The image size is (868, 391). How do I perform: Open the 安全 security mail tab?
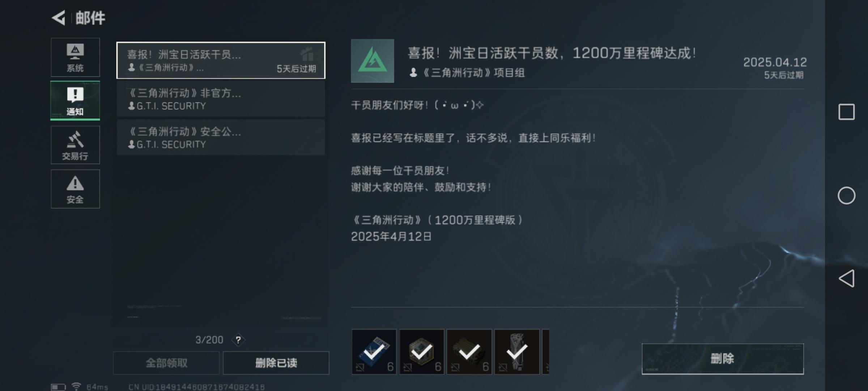(x=75, y=189)
